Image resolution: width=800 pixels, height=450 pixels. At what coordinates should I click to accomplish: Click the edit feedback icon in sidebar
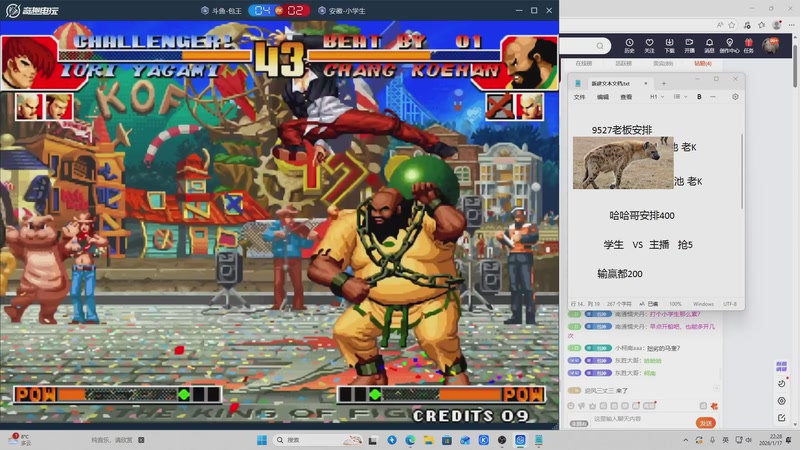pos(782,418)
